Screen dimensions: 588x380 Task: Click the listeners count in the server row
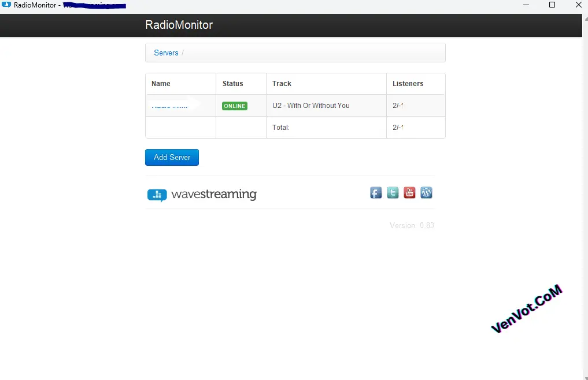click(x=398, y=106)
